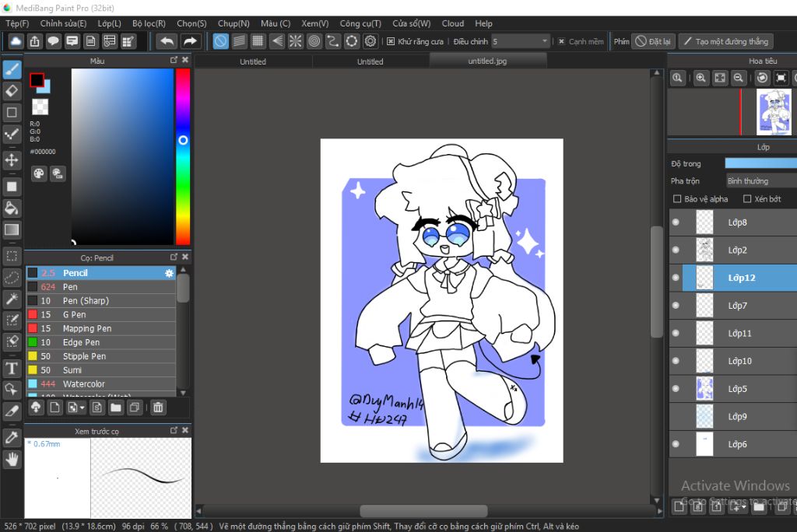Toggle Khử răng cưa checkbox
The image size is (797, 532).
click(391, 42)
